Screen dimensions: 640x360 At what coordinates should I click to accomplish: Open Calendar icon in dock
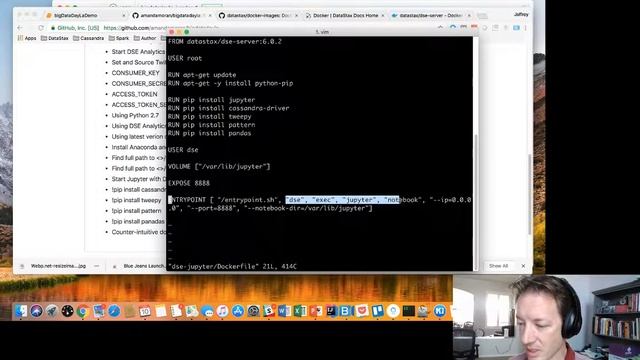pyautogui.click(x=145, y=311)
